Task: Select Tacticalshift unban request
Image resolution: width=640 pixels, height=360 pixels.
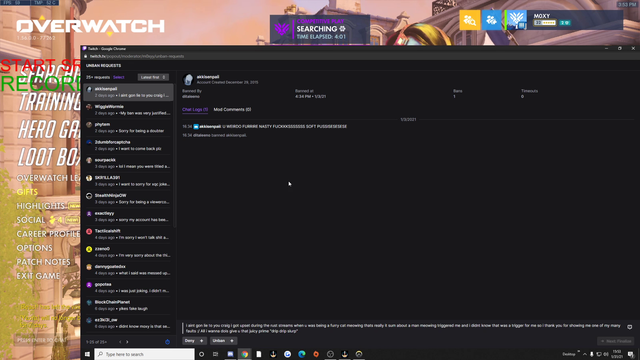Action: click(128, 234)
